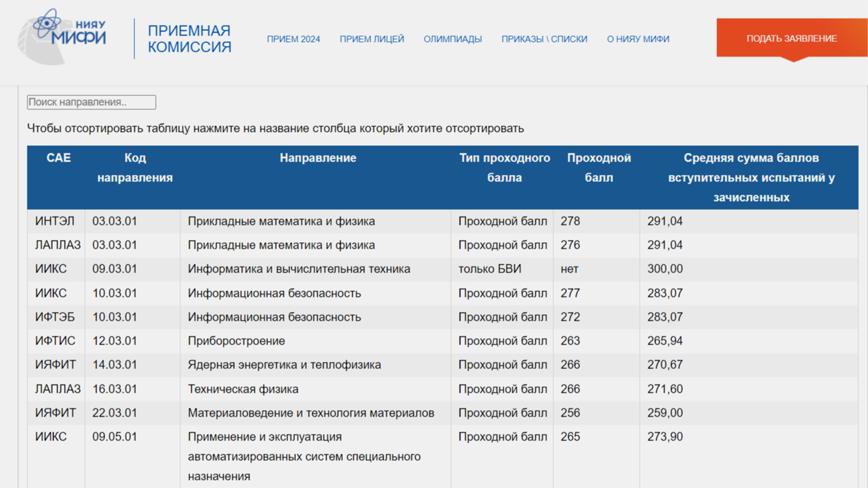The image size is (868, 488).
Task: Open the О НИЯУ МИФИ menu
Action: pos(638,39)
